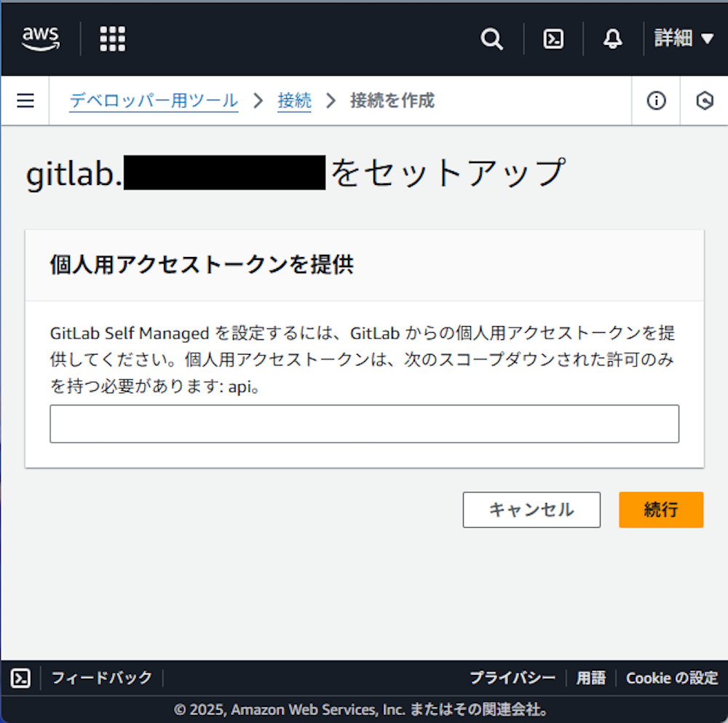Open the search magnifier in the top bar
This screenshot has width=728, height=723.
(x=492, y=39)
